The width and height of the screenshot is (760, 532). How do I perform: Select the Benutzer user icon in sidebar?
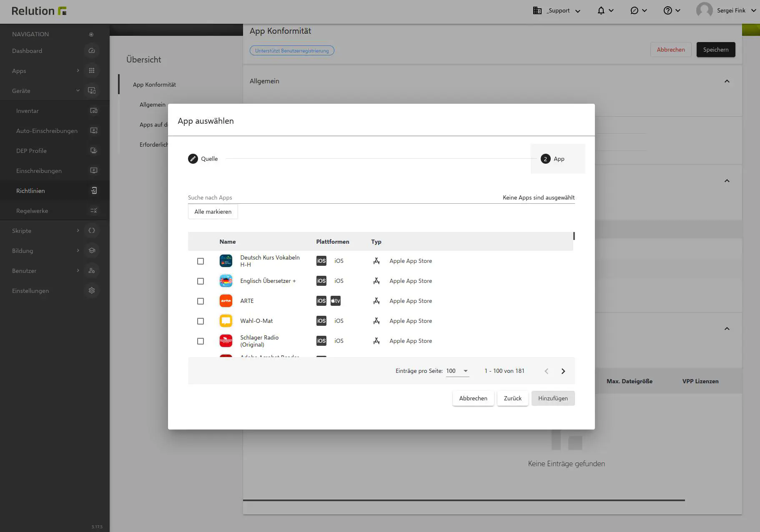click(92, 270)
